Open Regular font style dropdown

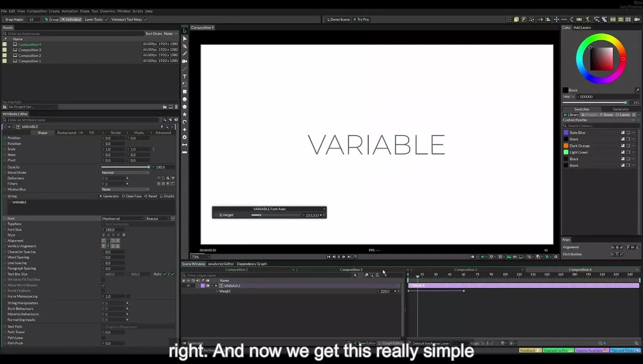158,218
